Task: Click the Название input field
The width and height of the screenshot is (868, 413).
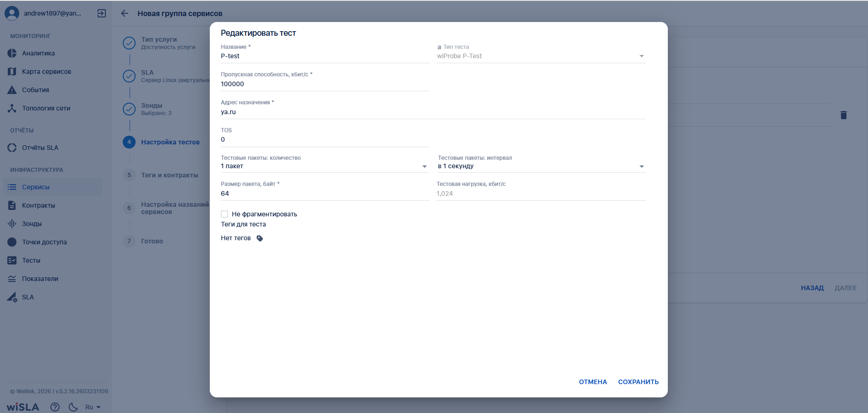Action: pyautogui.click(x=324, y=56)
